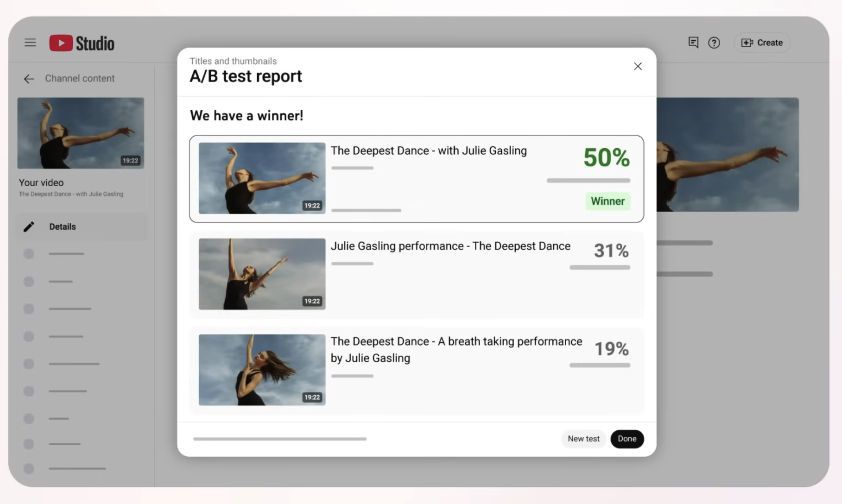
Task: Click the YouTube Studio logo
Action: [x=82, y=43]
